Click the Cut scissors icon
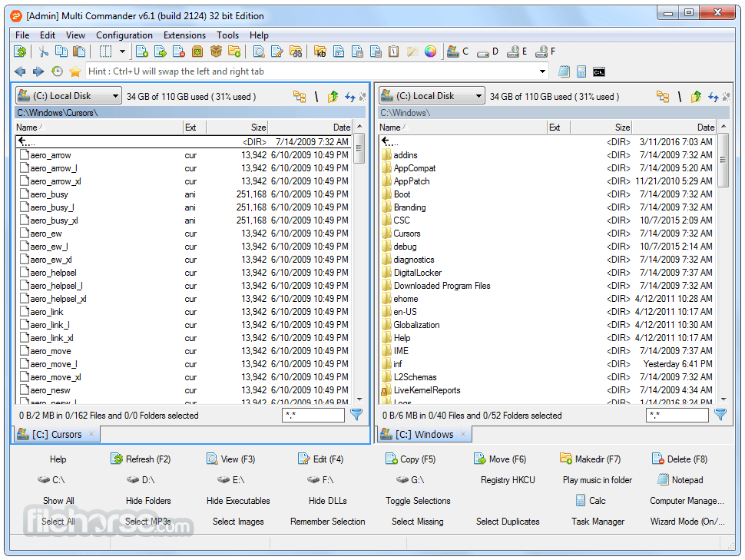 (43, 51)
